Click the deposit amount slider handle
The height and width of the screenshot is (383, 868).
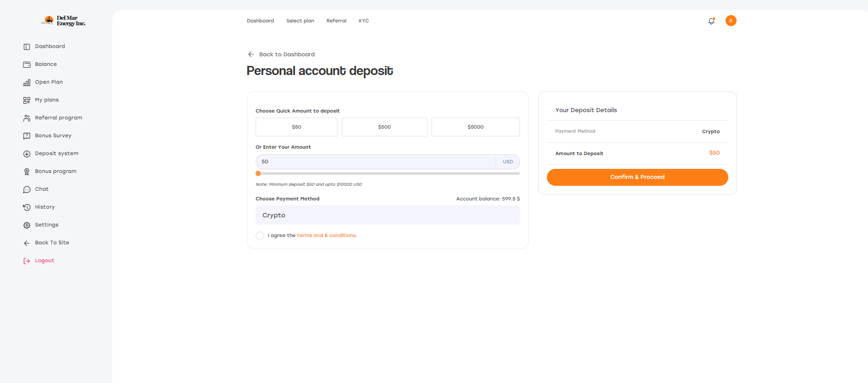(x=258, y=173)
